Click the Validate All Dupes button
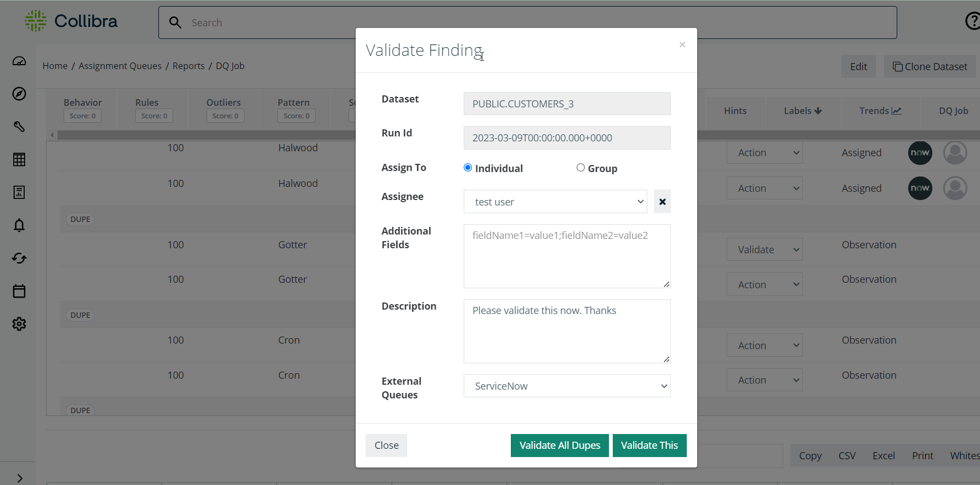This screenshot has height=485, width=980. 559,445
